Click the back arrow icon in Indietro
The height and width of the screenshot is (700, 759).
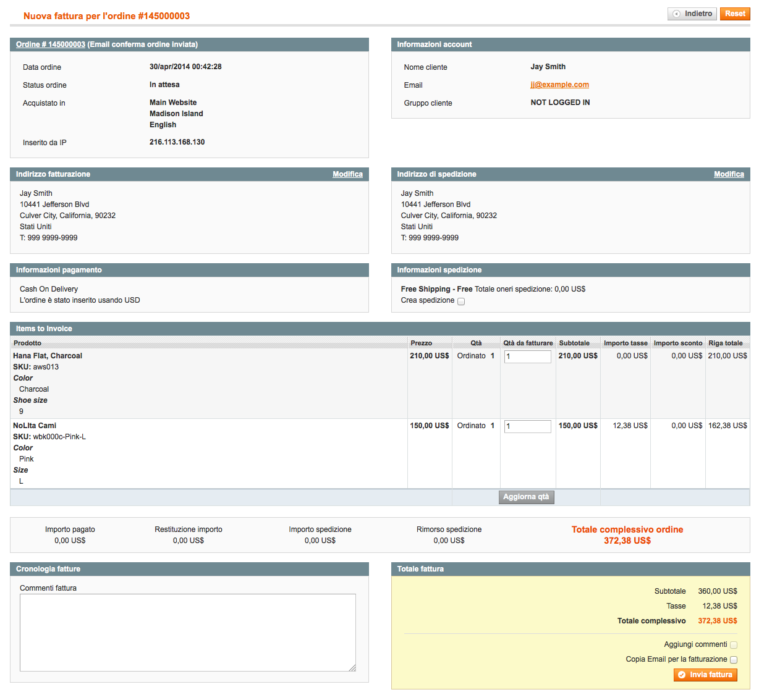tap(677, 14)
